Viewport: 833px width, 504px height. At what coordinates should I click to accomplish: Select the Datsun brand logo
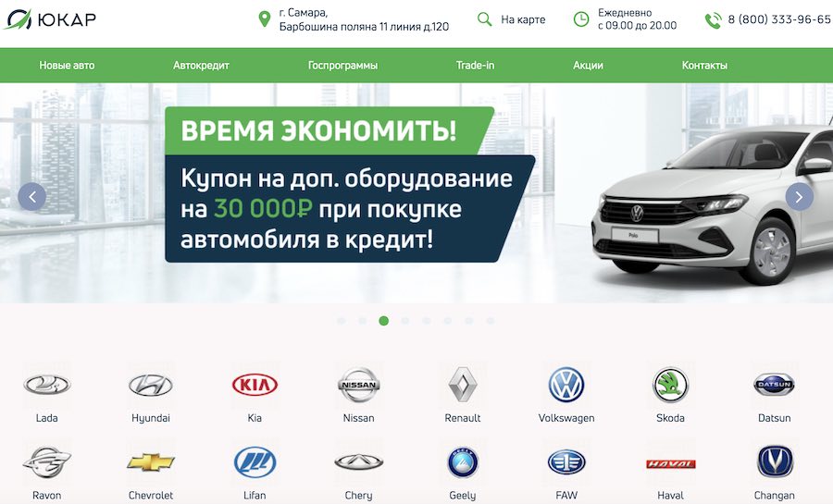[x=774, y=385]
